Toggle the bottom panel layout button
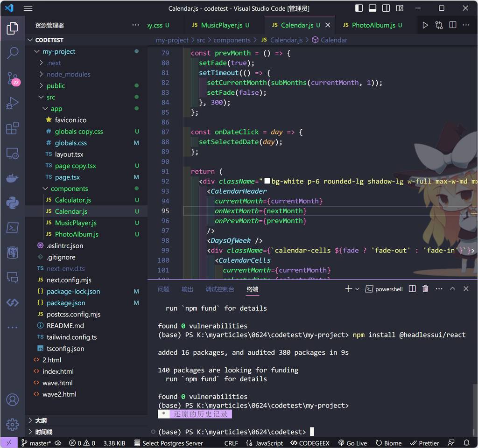Image resolution: width=478 pixels, height=448 pixels. click(x=373, y=8)
